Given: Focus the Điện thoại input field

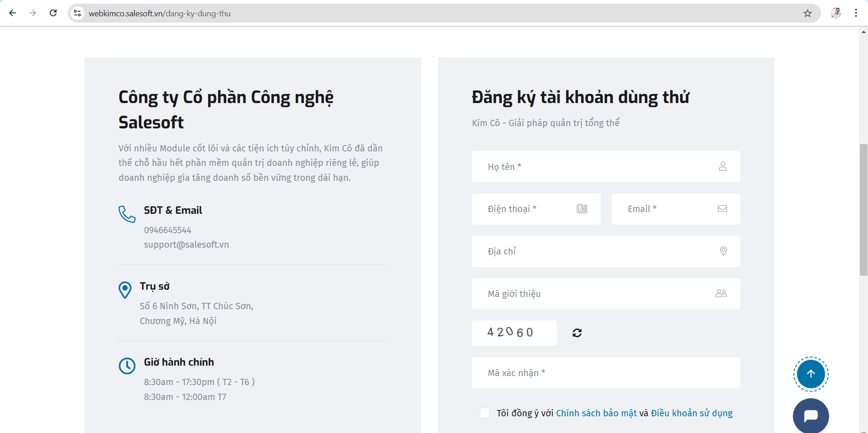Looking at the screenshot, I should pyautogui.click(x=536, y=209).
